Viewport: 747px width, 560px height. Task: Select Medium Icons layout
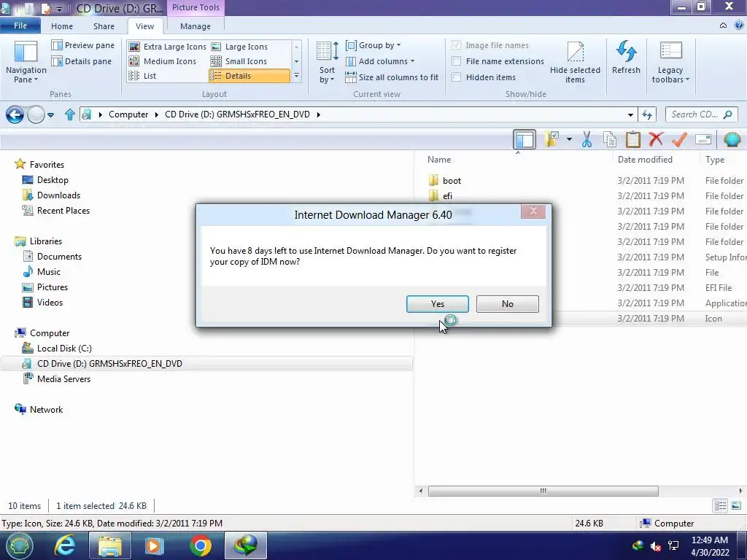click(163, 61)
